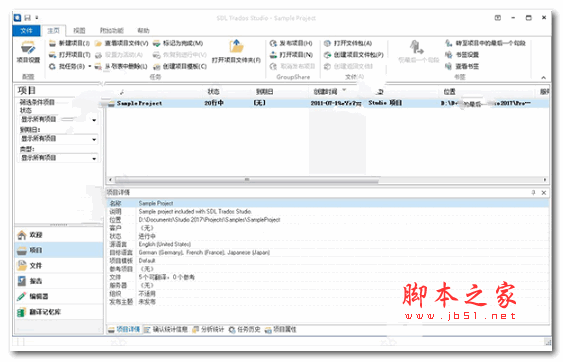Open the Files (文件) view in navigation
Viewport: 563px width, 362px height.
59,266
